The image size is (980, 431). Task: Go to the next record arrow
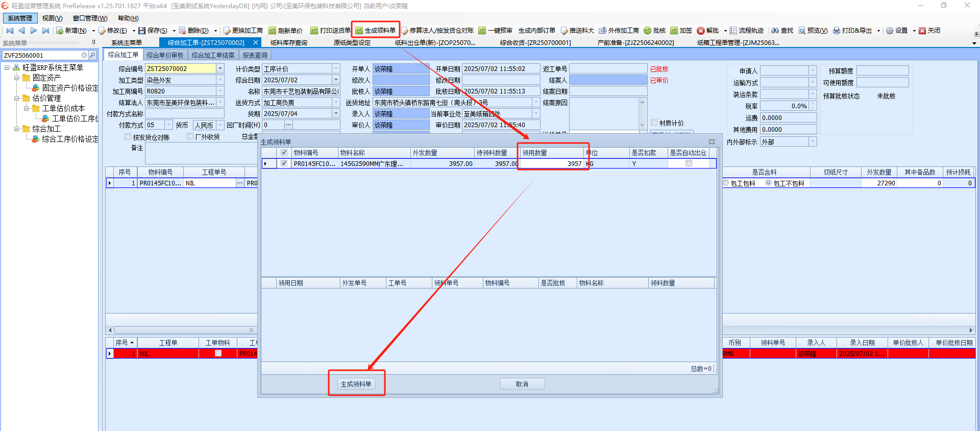(34, 31)
